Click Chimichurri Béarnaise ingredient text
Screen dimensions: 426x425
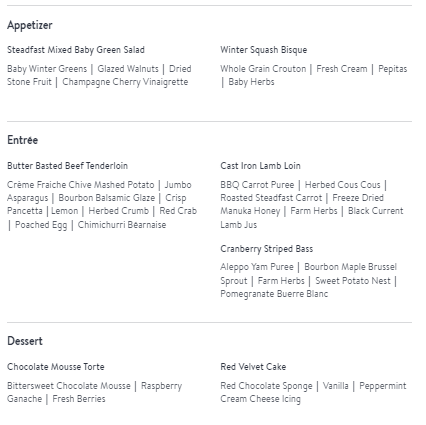point(122,225)
